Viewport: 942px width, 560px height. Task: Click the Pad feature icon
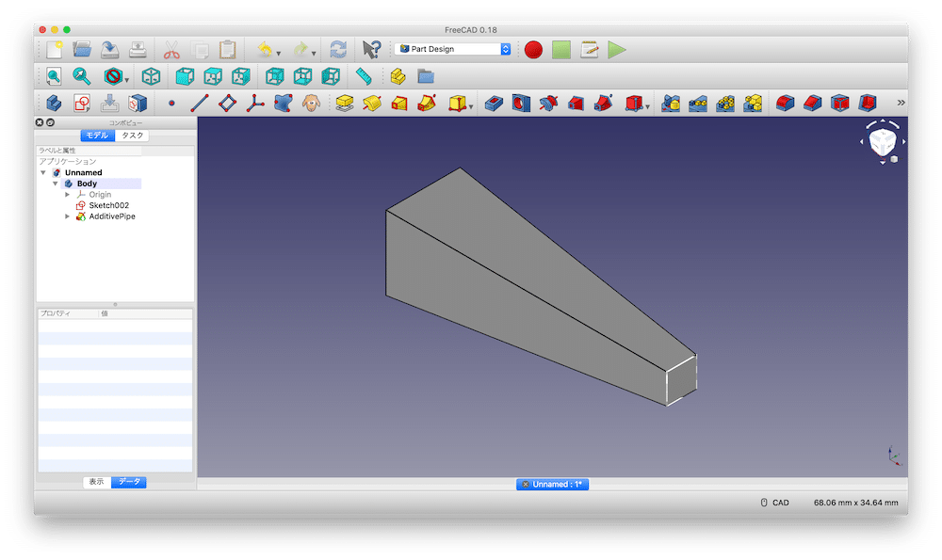click(344, 104)
